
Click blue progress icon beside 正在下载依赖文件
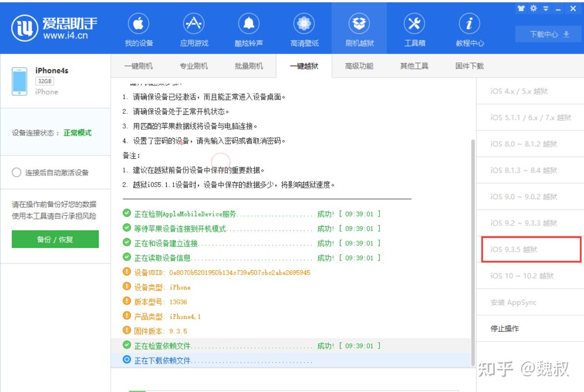tap(127, 360)
